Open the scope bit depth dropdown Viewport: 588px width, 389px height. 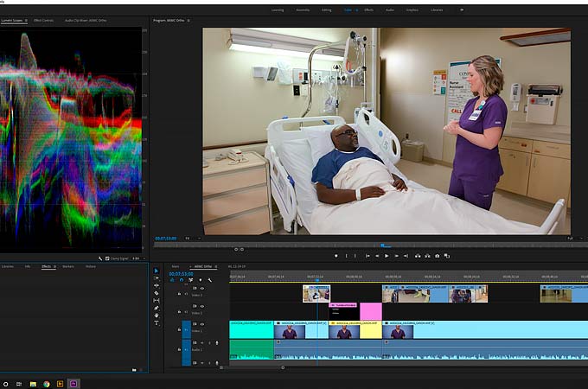pos(135,258)
